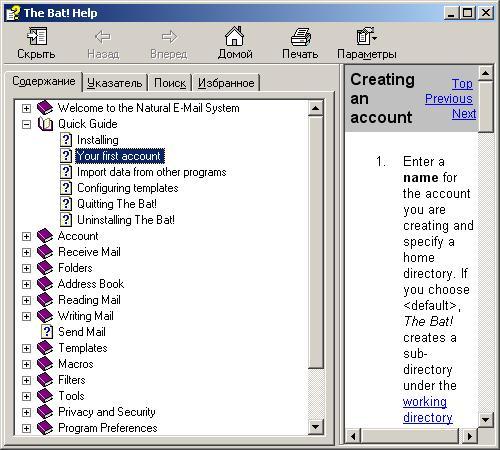500x450 pixels.
Task: Expand the Welcome to the Natural E-Mail System node
Action: tap(26, 108)
